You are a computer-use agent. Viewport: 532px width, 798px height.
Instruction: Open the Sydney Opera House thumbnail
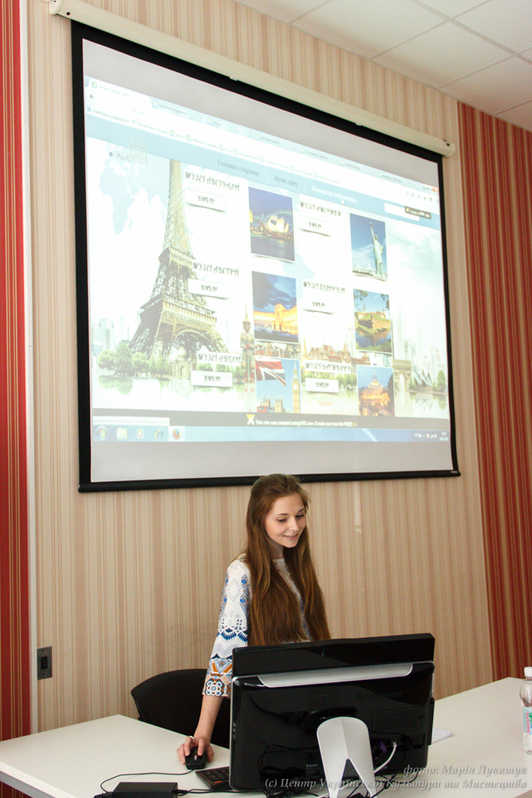click(x=271, y=223)
